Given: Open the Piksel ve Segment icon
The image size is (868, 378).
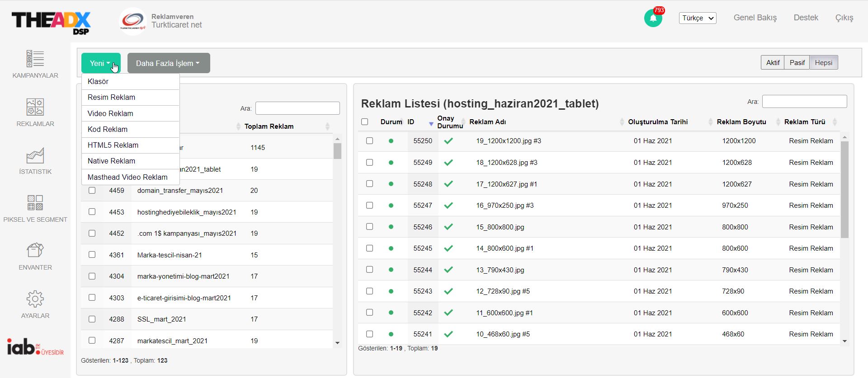Looking at the screenshot, I should point(35,203).
